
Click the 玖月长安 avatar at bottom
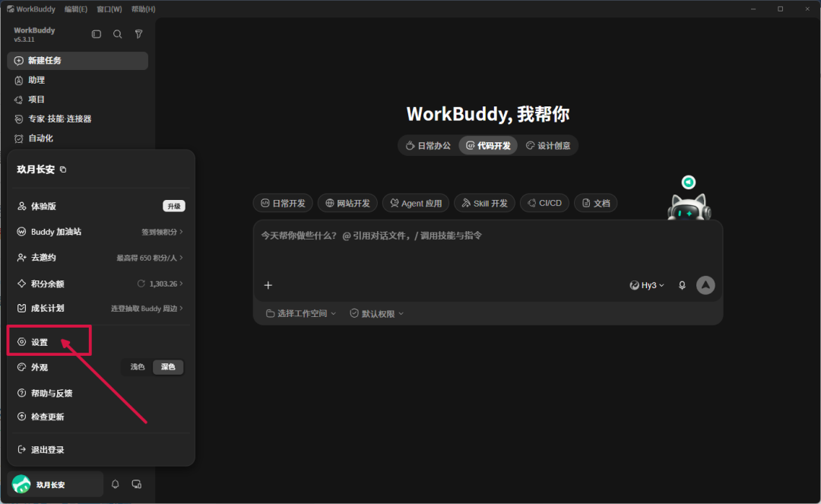(21, 484)
